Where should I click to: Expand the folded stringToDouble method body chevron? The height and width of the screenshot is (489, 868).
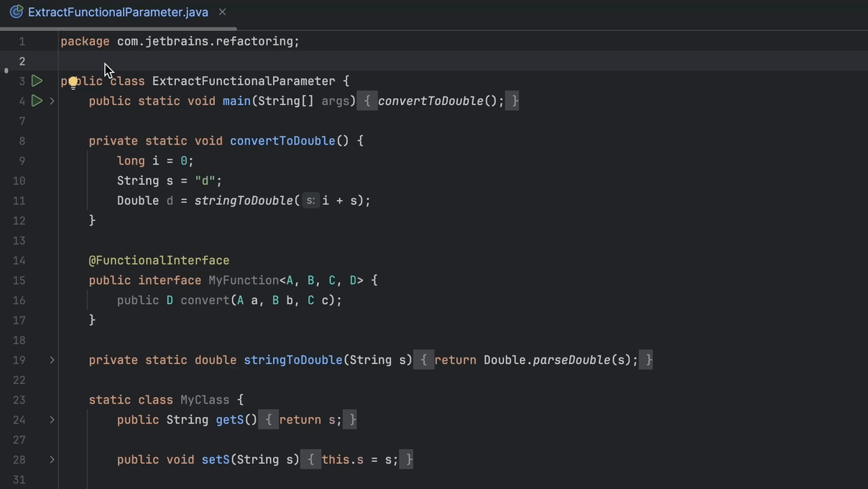coord(51,360)
